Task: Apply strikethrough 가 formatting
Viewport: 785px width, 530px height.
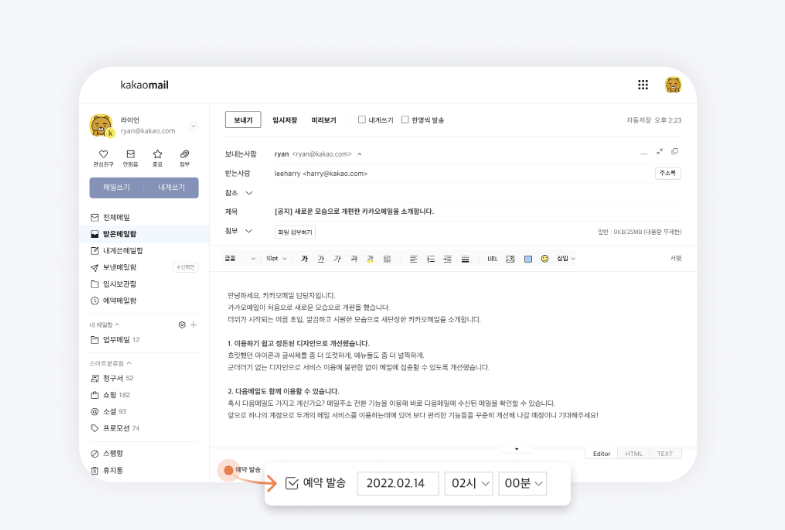Action: [354, 259]
